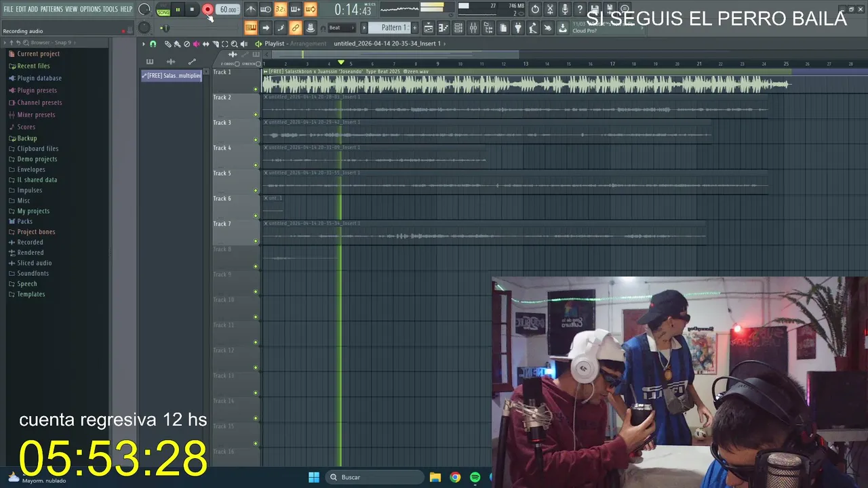Expand Plugin database in browser
The image size is (868, 488).
coord(35,78)
